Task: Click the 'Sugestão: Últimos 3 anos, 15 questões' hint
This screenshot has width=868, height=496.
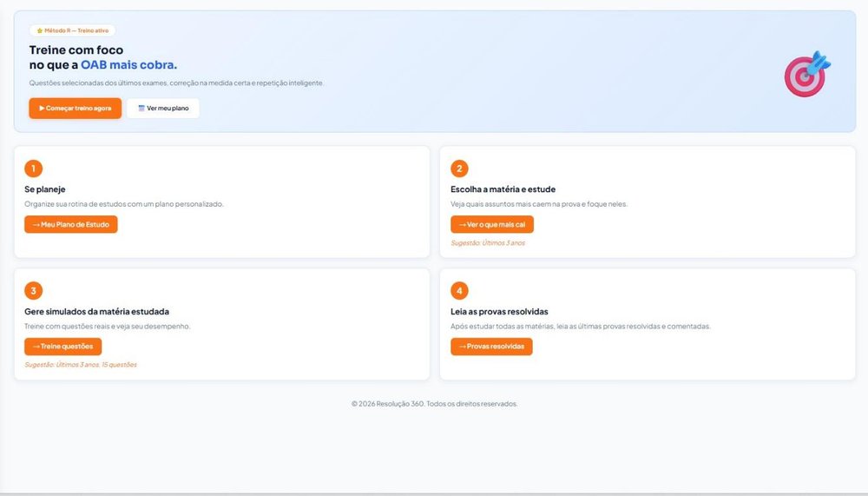Action: click(x=81, y=365)
